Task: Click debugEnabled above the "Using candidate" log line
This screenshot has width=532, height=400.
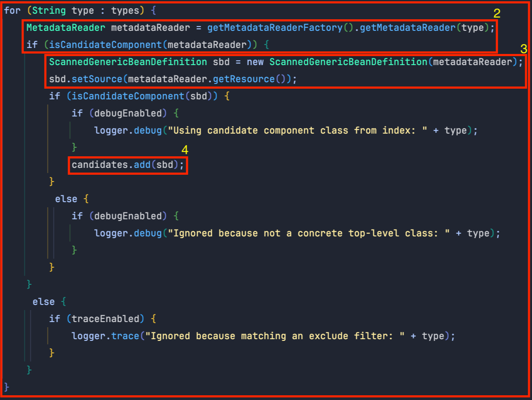Action: pyautogui.click(x=128, y=113)
